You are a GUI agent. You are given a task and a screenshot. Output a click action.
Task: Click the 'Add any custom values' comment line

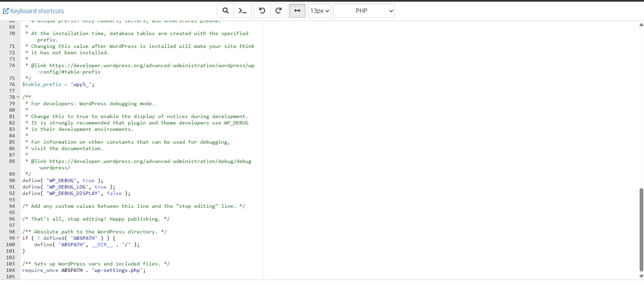pos(134,206)
